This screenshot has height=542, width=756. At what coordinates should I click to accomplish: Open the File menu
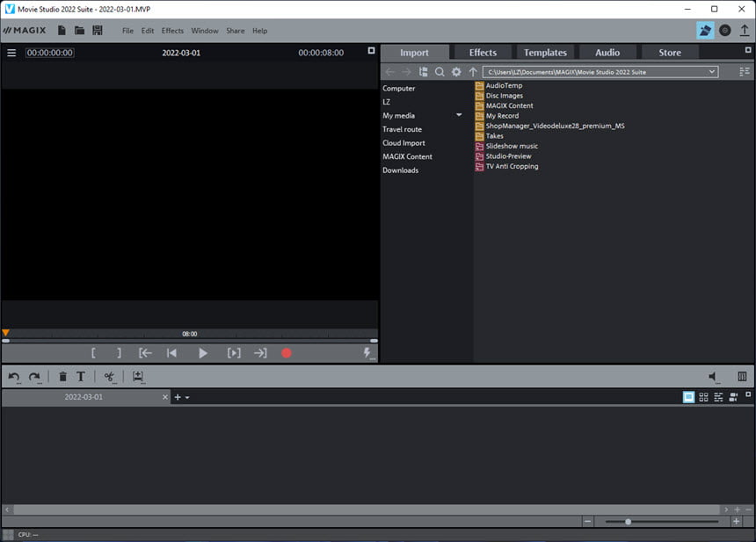point(127,31)
